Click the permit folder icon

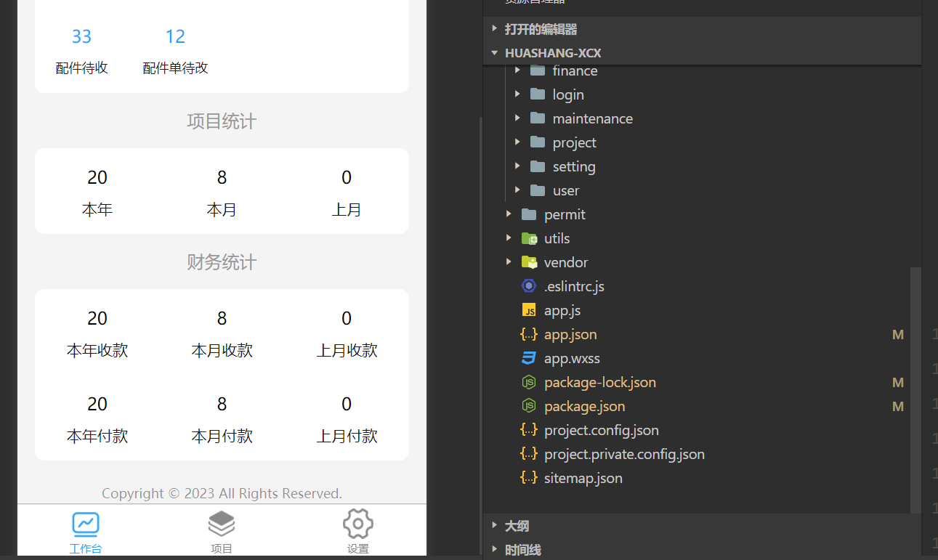529,214
